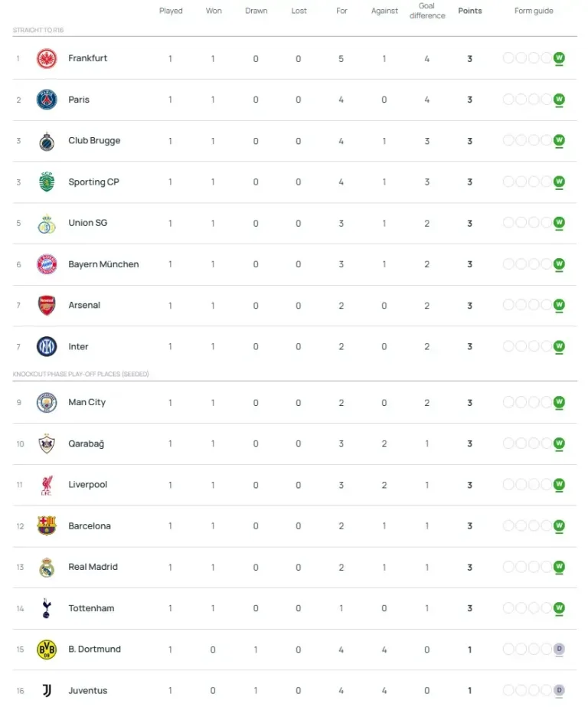Select the Qarabağ team name
Image resolution: width=588 pixels, height=707 pixels.
coord(86,444)
